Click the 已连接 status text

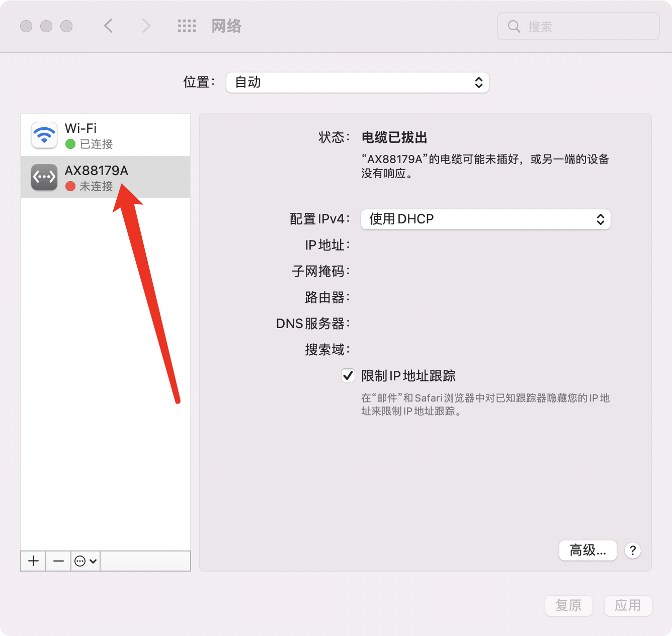point(97,144)
